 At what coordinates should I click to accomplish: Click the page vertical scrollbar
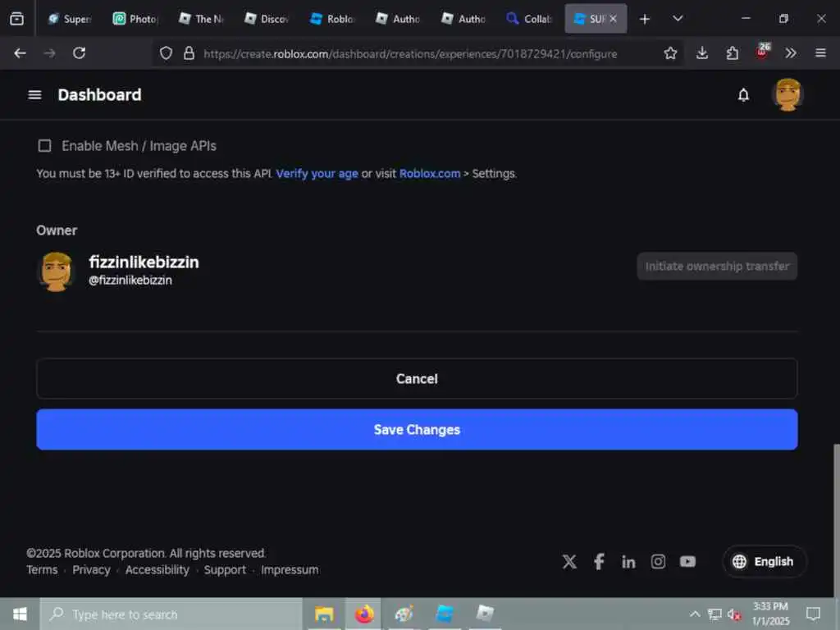coord(836,519)
